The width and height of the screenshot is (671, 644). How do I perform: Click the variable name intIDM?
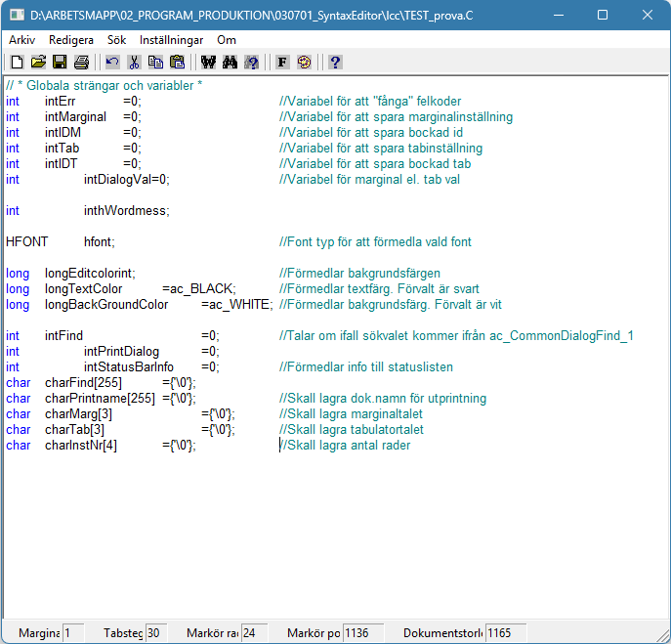pos(63,133)
